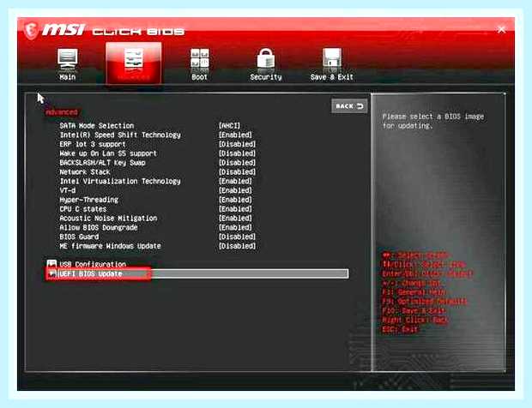Screen dimensions: 532x408
Task: Change Intel Virtualization Technology [Enabled] value
Action: pyautogui.click(x=235, y=182)
